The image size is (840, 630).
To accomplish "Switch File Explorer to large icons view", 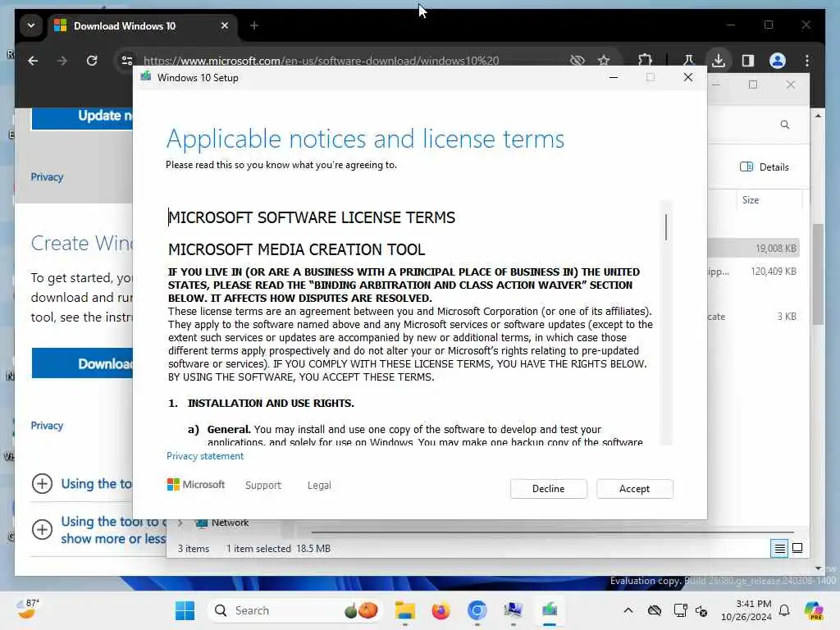I will [x=797, y=549].
